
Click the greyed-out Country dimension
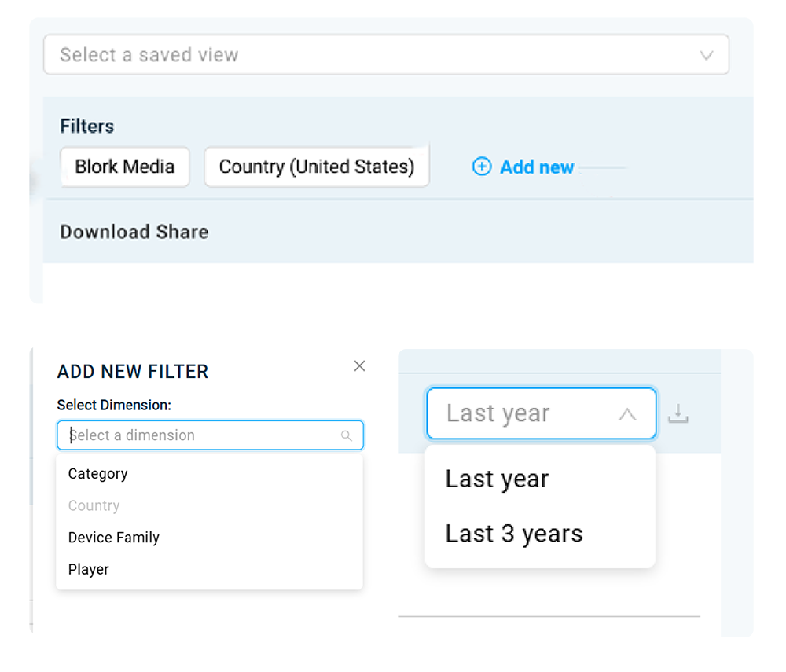94,506
